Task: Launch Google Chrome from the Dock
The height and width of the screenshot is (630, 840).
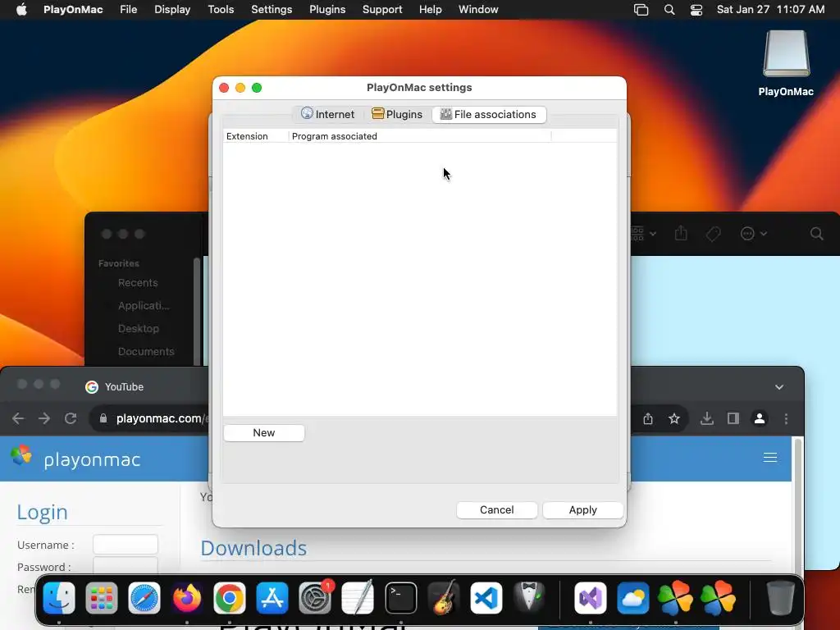Action: (230, 598)
